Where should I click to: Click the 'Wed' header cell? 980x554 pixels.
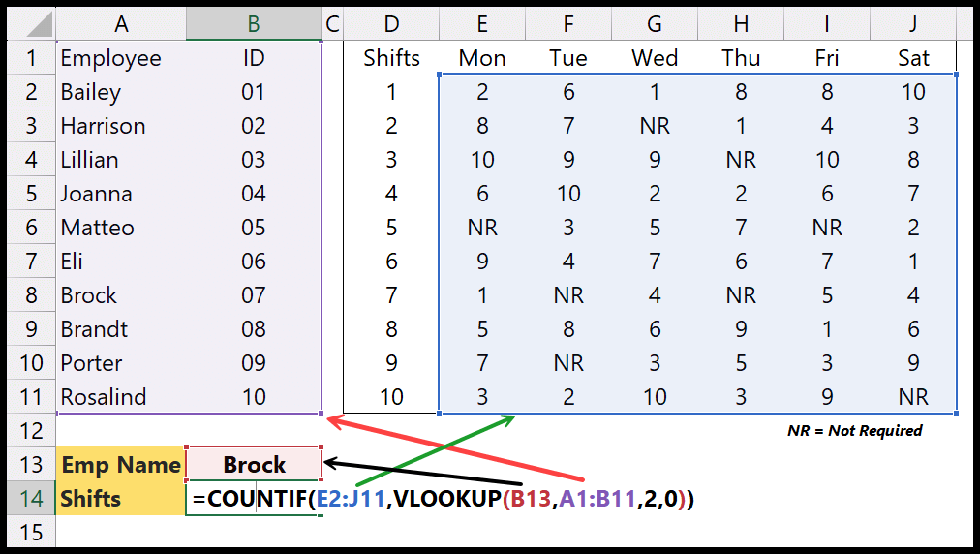655,58
